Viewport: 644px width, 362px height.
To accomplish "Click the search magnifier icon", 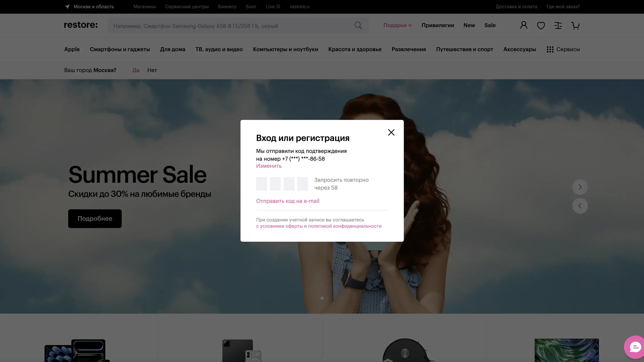I will (358, 25).
